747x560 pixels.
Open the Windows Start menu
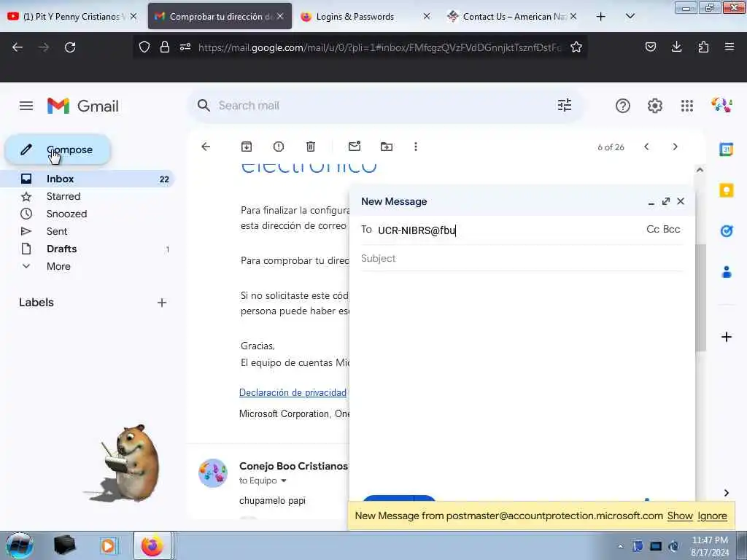pos(19,546)
